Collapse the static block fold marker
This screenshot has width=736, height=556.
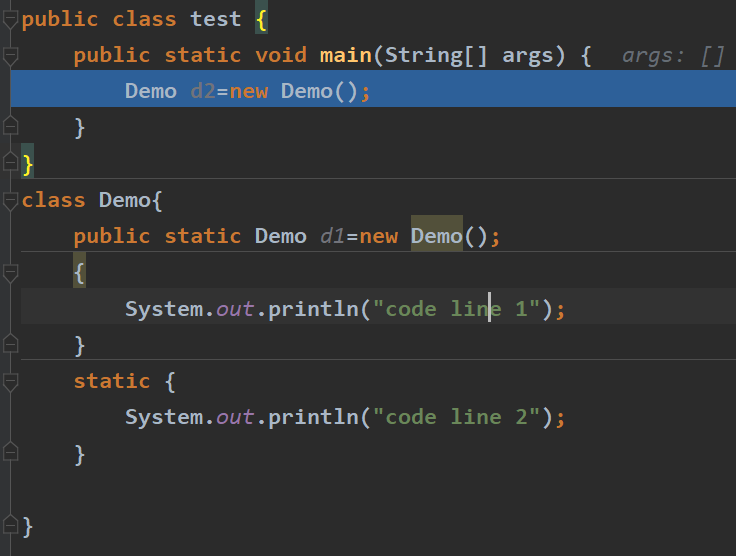point(10,381)
